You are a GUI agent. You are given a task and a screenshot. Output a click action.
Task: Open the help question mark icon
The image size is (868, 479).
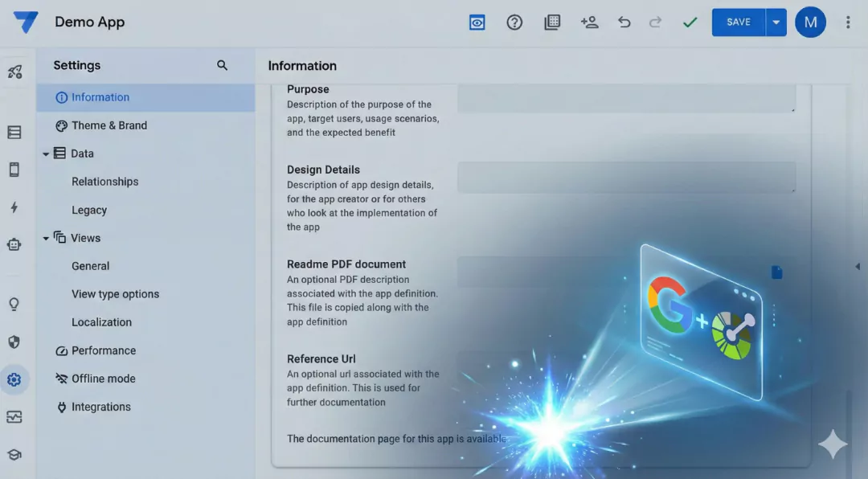(x=514, y=23)
